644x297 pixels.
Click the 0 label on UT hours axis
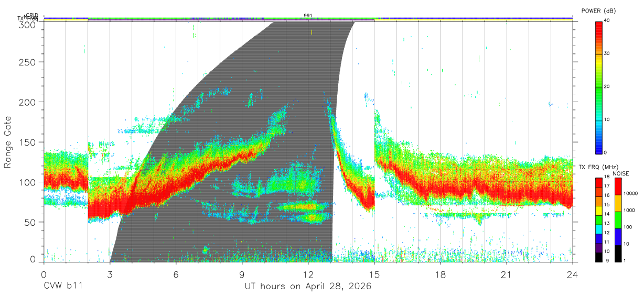pyautogui.click(x=44, y=274)
